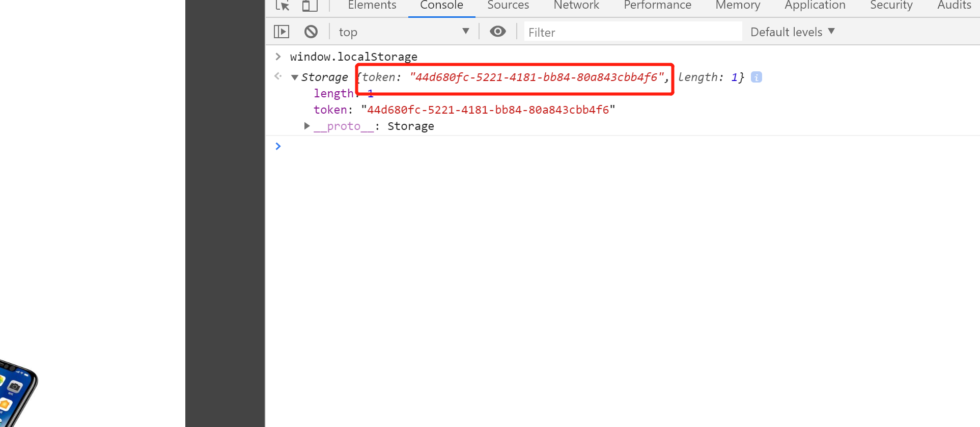Click the length: 1 summary text
This screenshot has height=427, width=980.
(x=708, y=77)
